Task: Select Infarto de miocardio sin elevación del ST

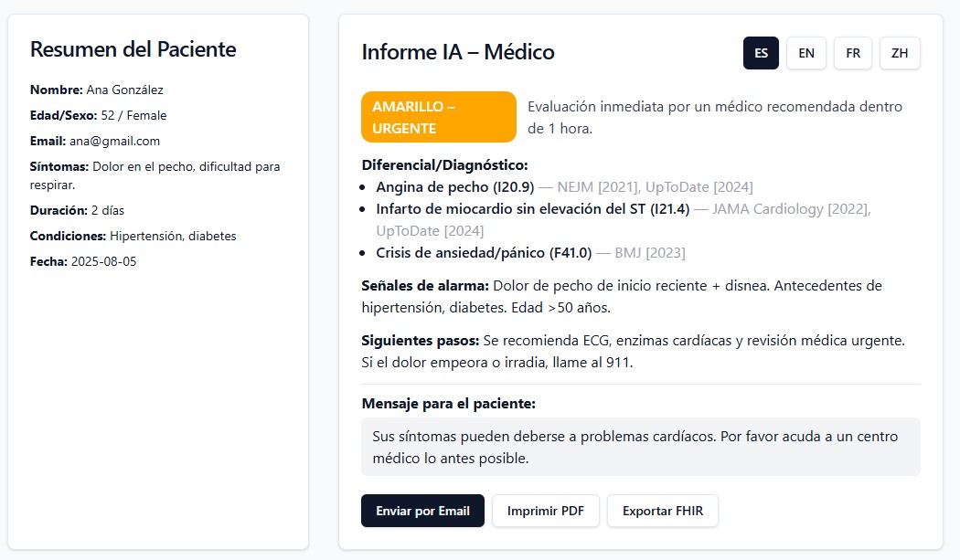Action: point(532,209)
